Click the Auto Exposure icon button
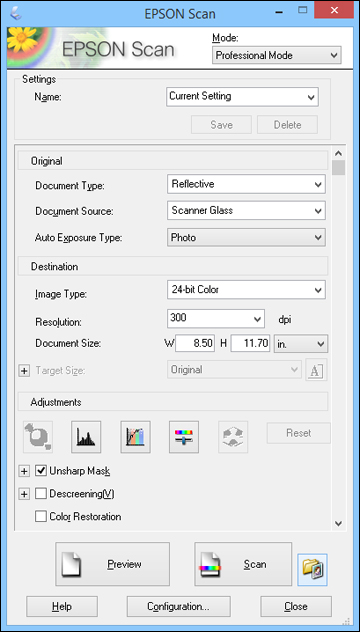The image size is (360, 632). (x=38, y=437)
